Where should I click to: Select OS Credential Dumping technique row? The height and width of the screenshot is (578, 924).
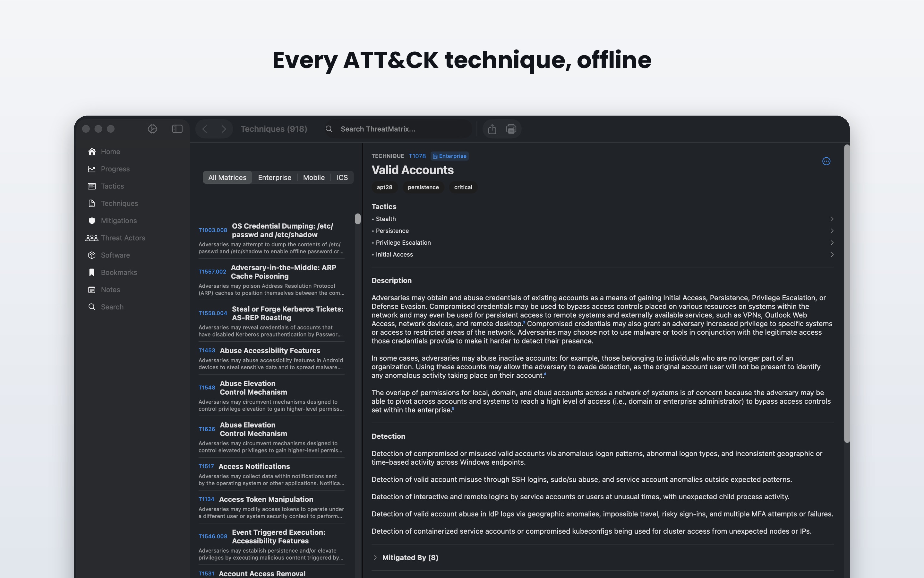point(271,238)
